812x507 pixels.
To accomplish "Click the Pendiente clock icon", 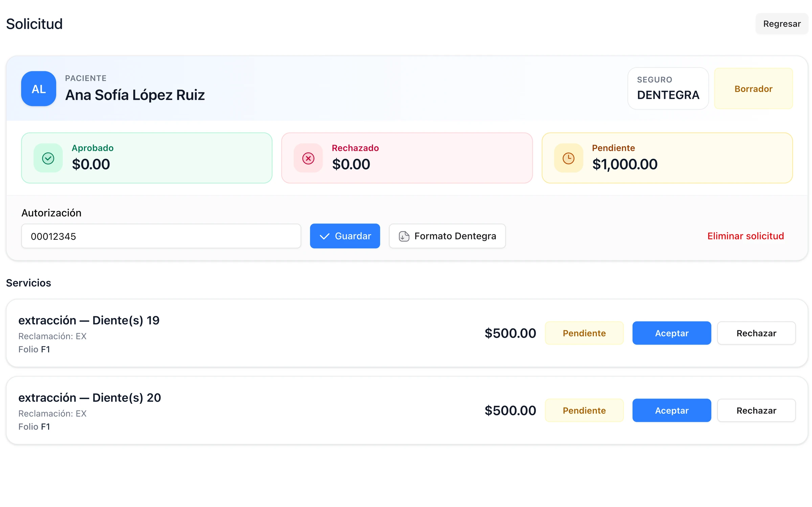I will pyautogui.click(x=568, y=158).
